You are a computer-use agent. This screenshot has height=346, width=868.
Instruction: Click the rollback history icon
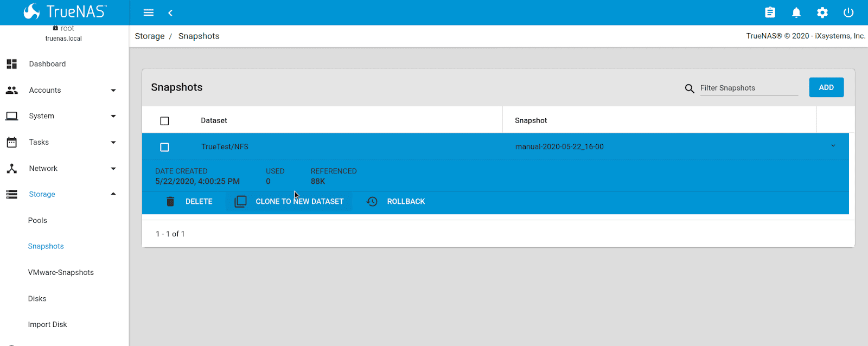point(372,201)
